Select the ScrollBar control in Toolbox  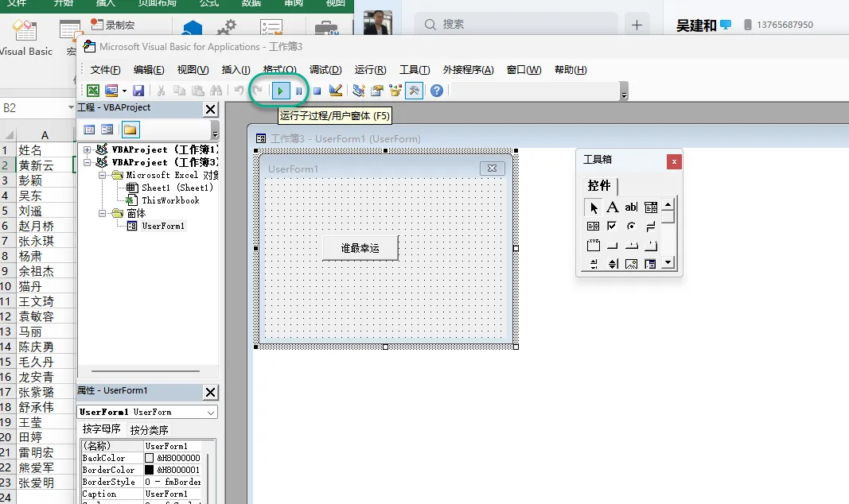[x=594, y=264]
